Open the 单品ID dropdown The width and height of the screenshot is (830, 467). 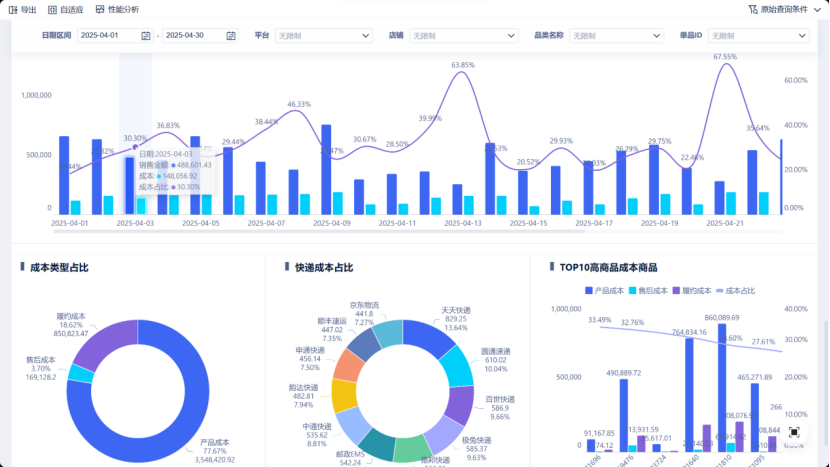(759, 35)
